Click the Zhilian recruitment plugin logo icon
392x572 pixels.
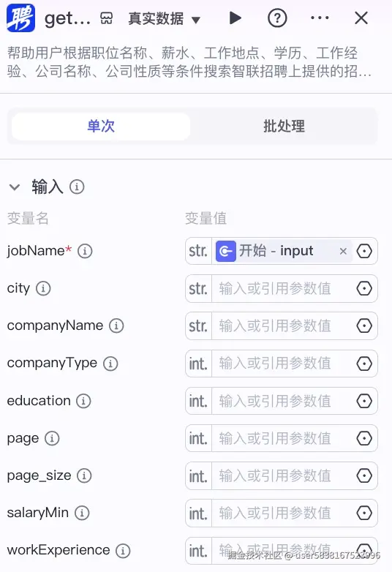(20, 18)
